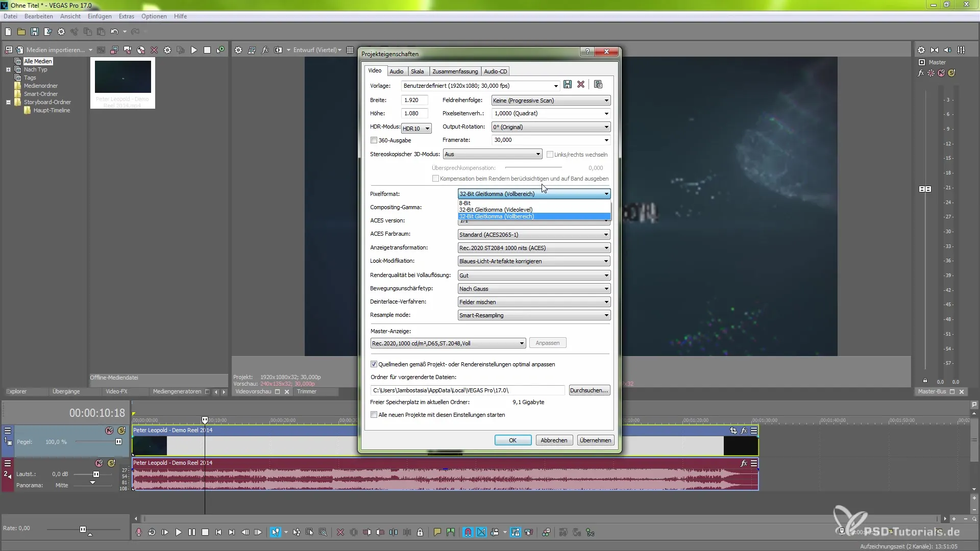The height and width of the screenshot is (551, 980).
Task: Pause playback in transport bar
Action: (191, 532)
